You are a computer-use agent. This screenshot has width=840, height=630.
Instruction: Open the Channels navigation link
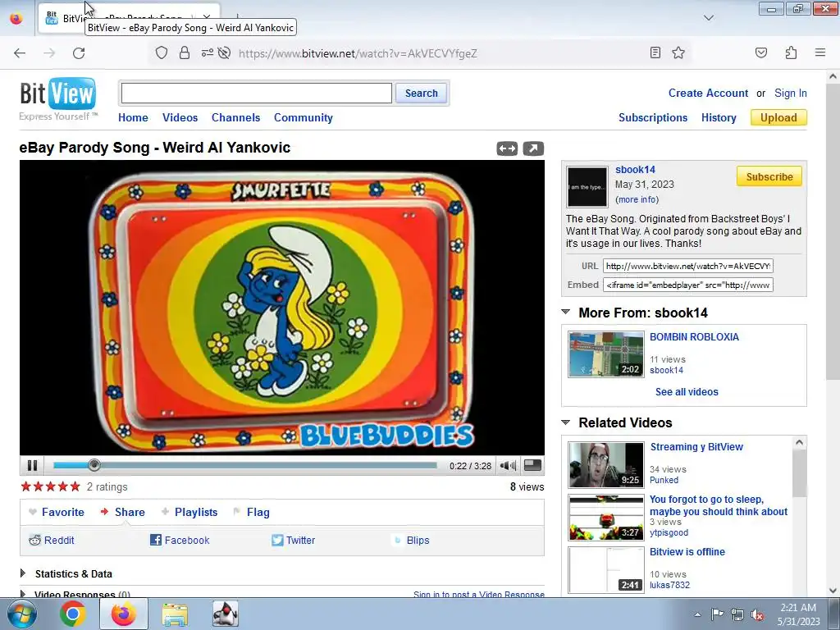coord(235,117)
